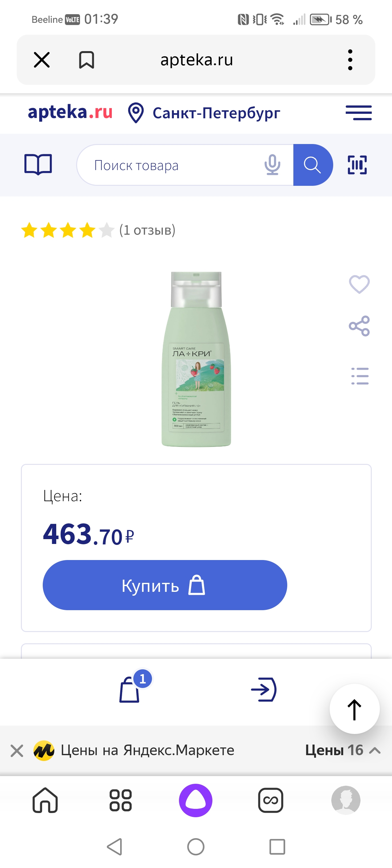
Task: Open the hamburger menu on apteka.ru
Action: tap(358, 113)
